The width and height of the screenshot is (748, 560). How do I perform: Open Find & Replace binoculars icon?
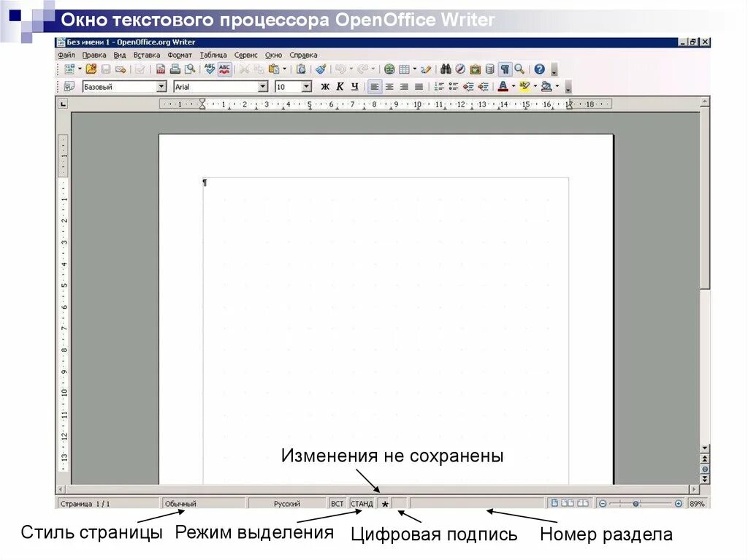tap(446, 69)
